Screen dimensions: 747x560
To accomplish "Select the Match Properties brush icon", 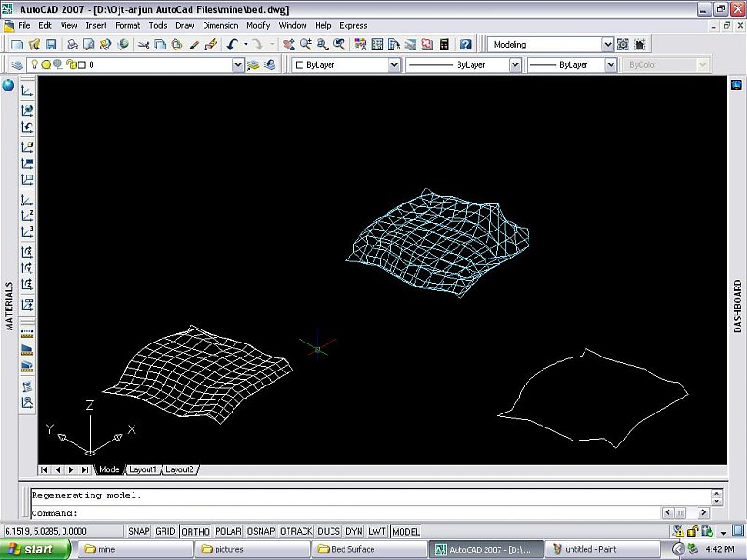I will (194, 44).
